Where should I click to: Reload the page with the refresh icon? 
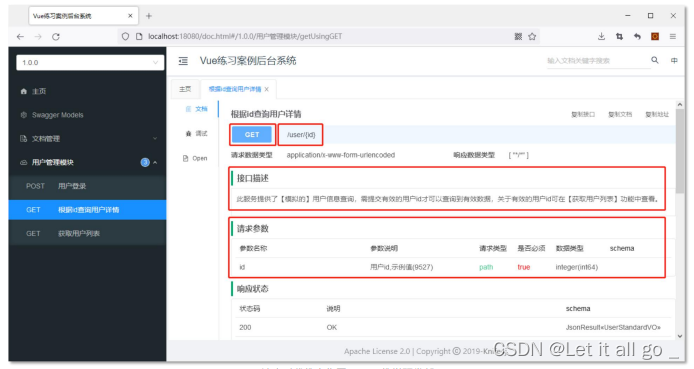click(56, 37)
